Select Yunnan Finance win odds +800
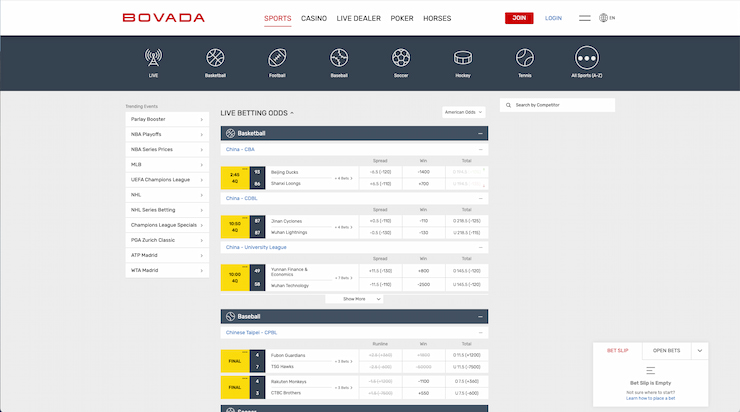Screen dimensions: 740x412 click(x=423, y=271)
